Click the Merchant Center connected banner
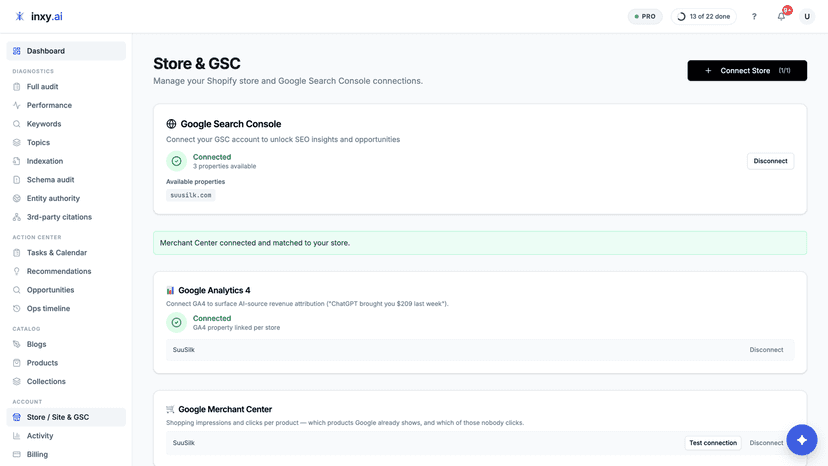828x466 pixels. [x=479, y=243]
